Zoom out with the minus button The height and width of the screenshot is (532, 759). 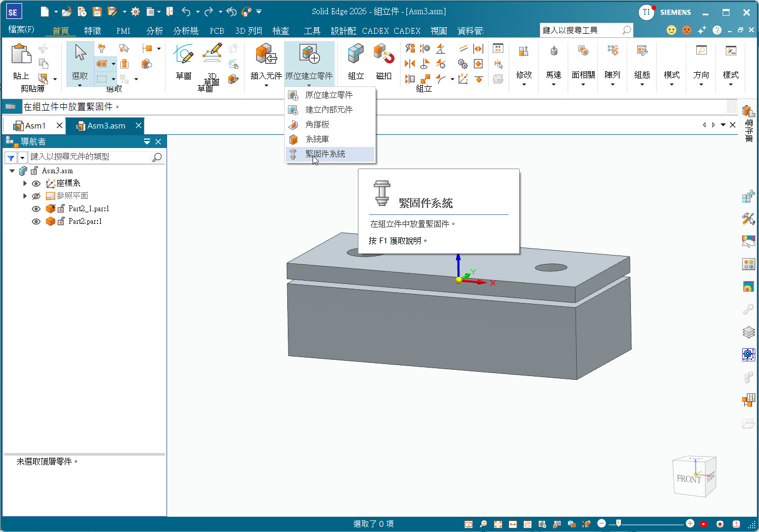coord(601,523)
